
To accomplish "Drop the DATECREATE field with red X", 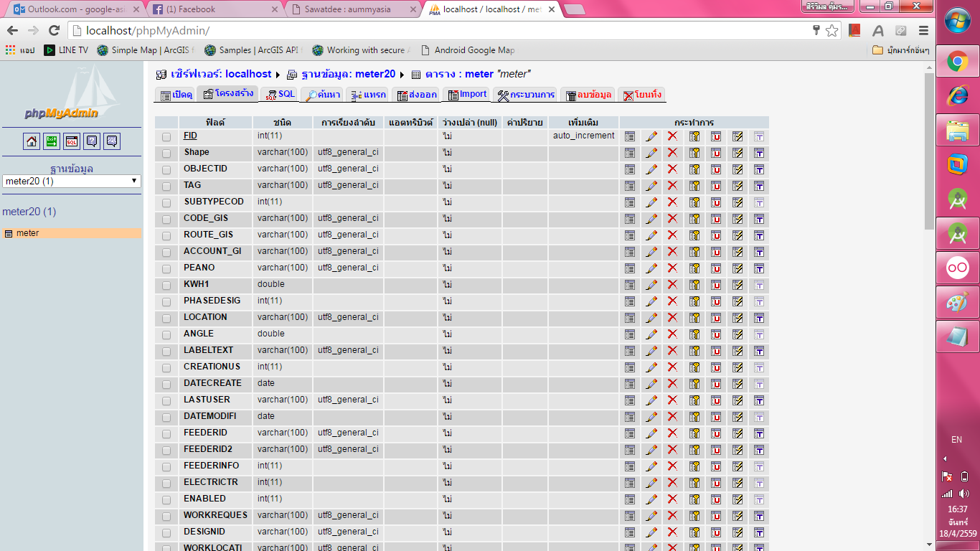I will pyautogui.click(x=672, y=384).
